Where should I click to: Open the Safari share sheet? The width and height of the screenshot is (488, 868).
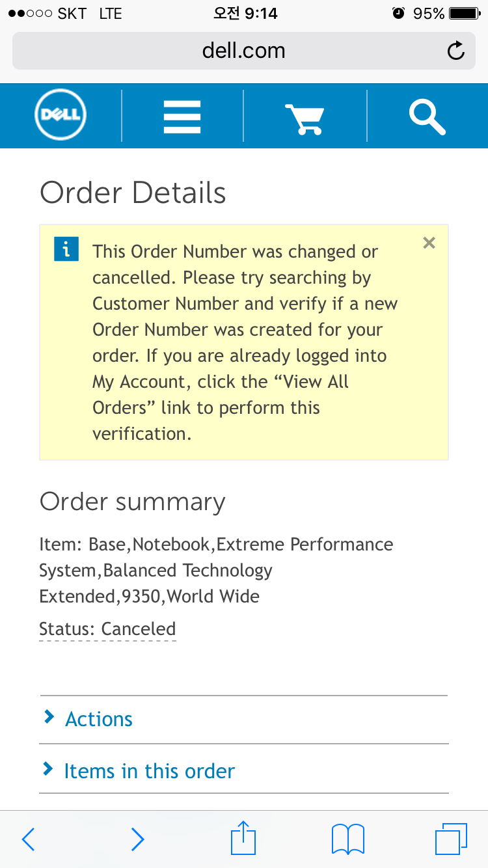pos(243,838)
